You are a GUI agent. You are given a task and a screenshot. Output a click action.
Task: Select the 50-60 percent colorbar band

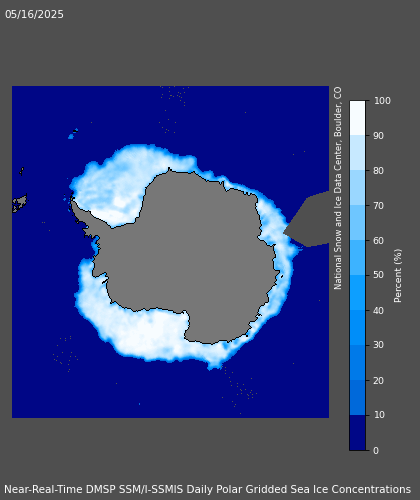[357, 258]
